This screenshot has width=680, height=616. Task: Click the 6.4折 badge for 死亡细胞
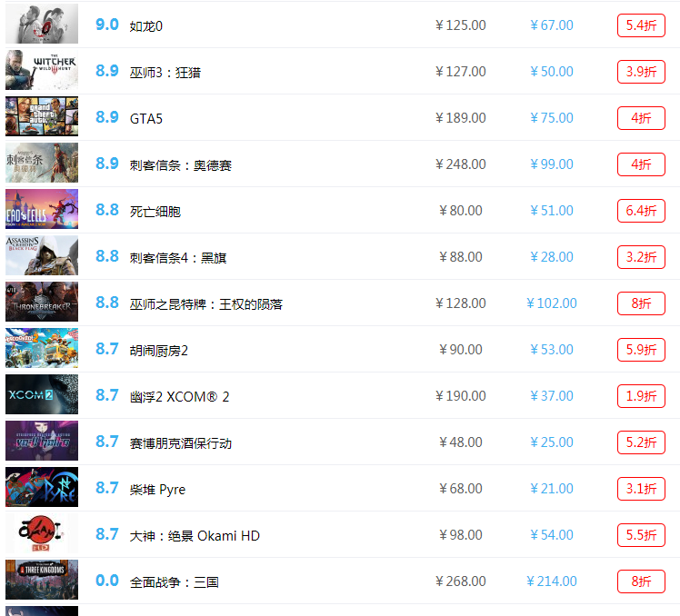[x=641, y=211]
